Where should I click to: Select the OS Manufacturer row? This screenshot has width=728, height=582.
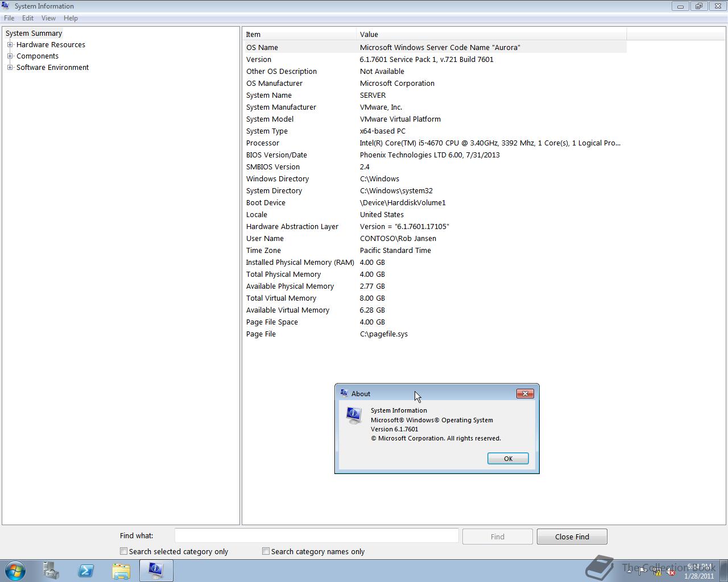tap(435, 83)
